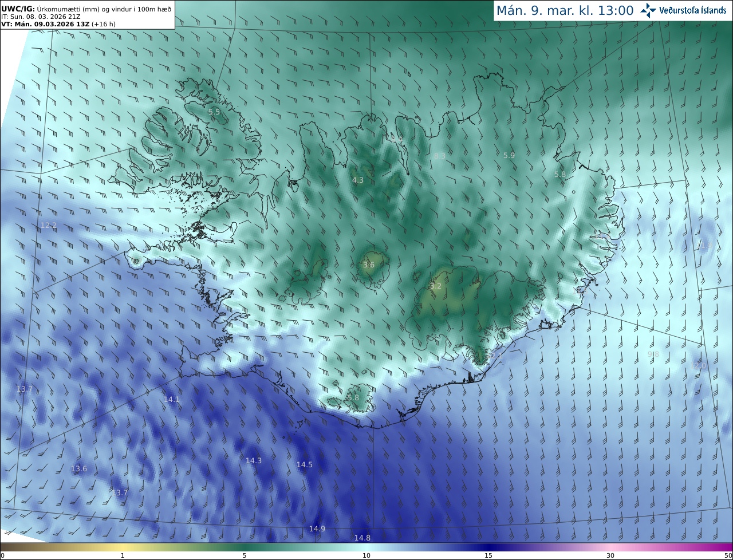Image resolution: width=733 pixels, height=560 pixels.
Task: Click the colour scale label 0
Action: [2, 555]
